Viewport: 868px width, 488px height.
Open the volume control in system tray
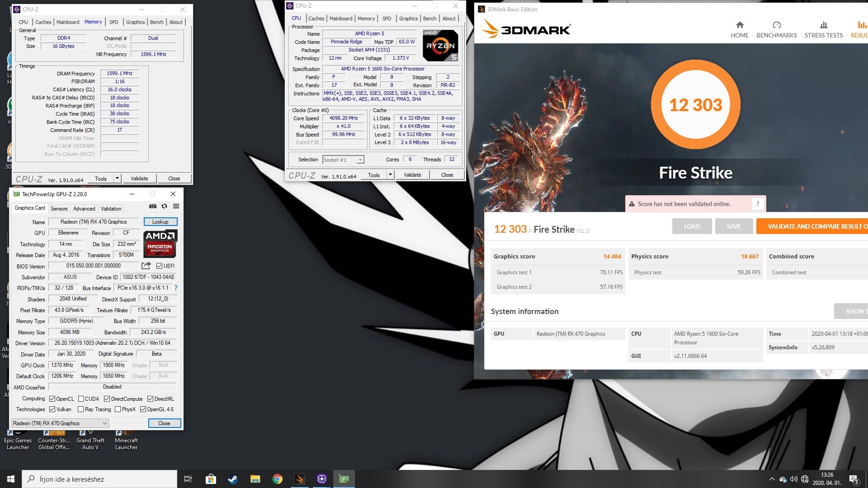[x=794, y=479]
